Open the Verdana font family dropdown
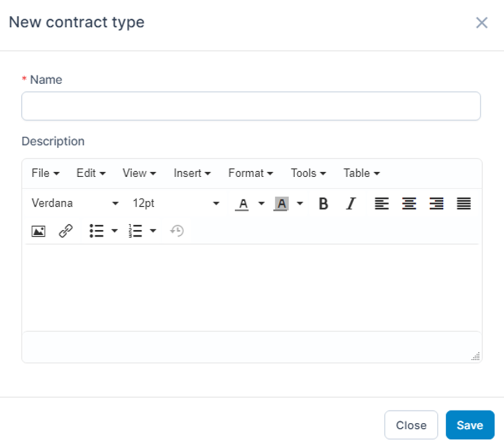The height and width of the screenshot is (448, 504). pos(75,203)
